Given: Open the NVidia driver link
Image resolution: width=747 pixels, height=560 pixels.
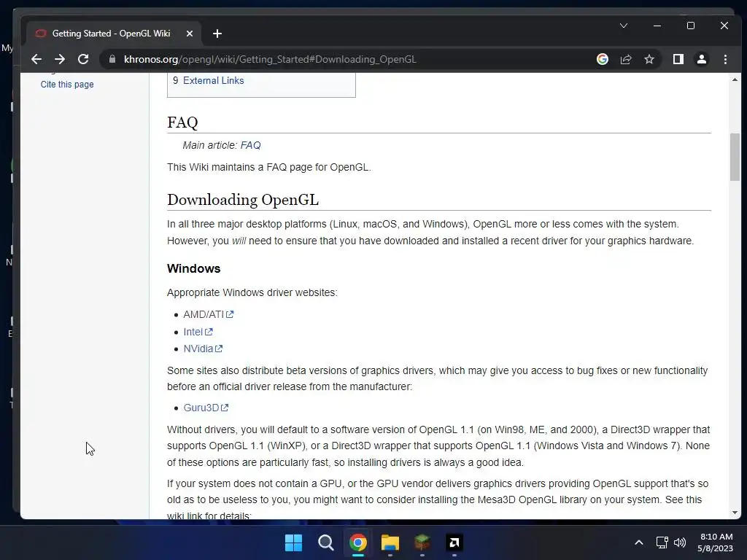Looking at the screenshot, I should click(x=203, y=349).
